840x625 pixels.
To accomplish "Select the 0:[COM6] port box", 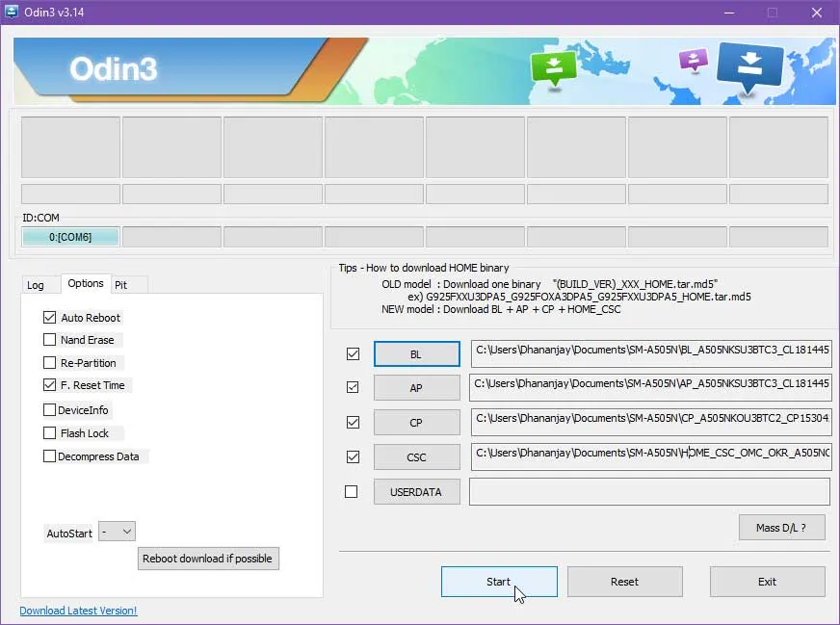I will (68, 236).
